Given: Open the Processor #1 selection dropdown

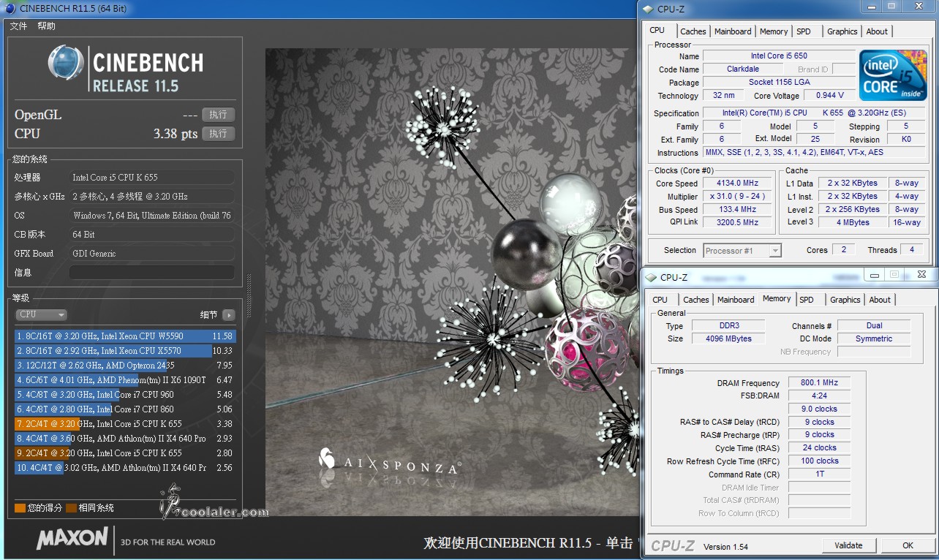Looking at the screenshot, I should pos(742,251).
